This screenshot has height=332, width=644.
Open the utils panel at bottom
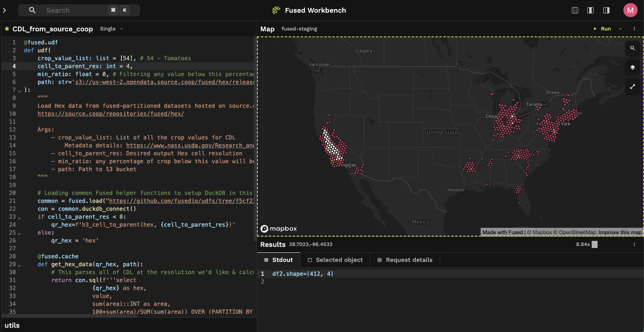click(x=12, y=325)
